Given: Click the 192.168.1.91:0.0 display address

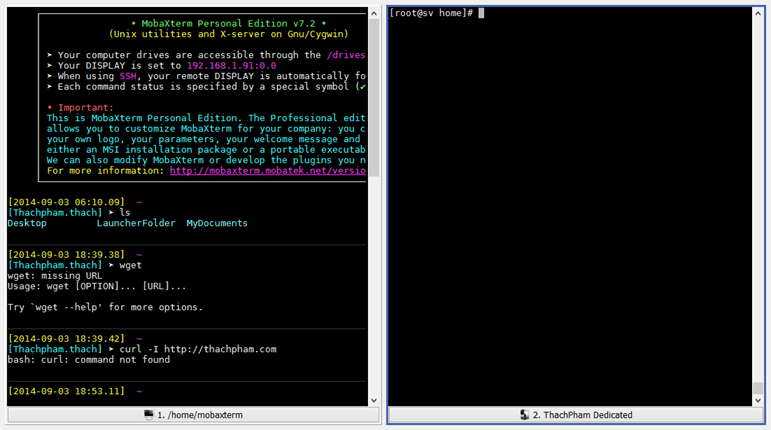Looking at the screenshot, I should click(x=231, y=65).
